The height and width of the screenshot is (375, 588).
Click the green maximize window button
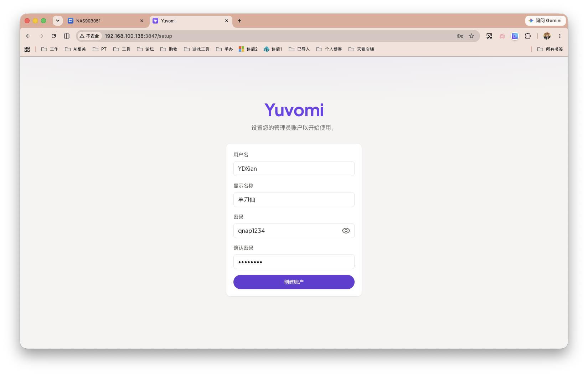[43, 21]
